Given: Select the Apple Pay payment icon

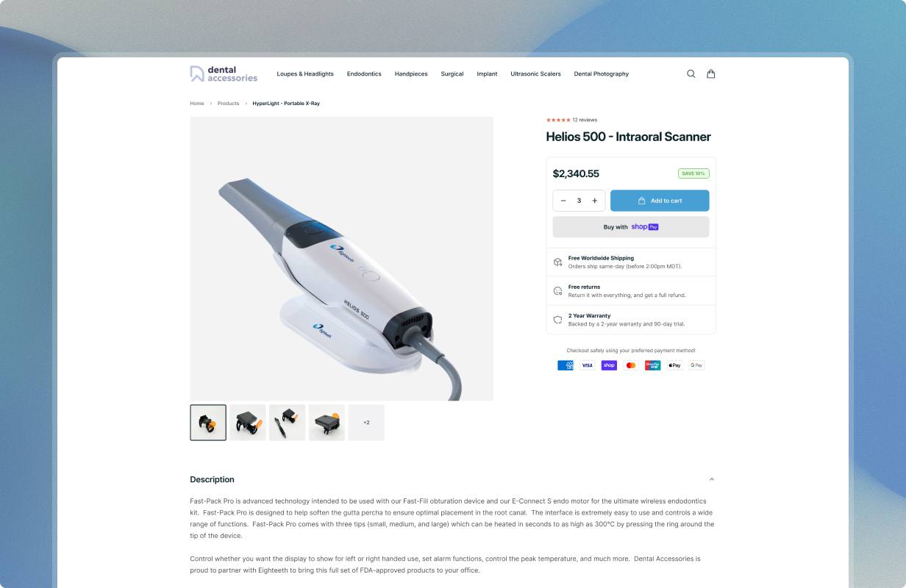Looking at the screenshot, I should coord(674,365).
